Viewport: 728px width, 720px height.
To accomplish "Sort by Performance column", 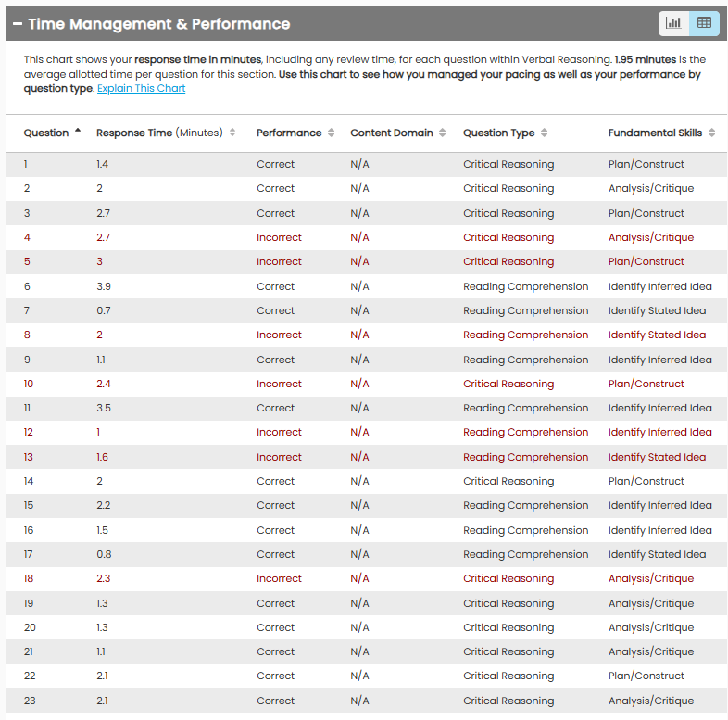I will point(332,133).
